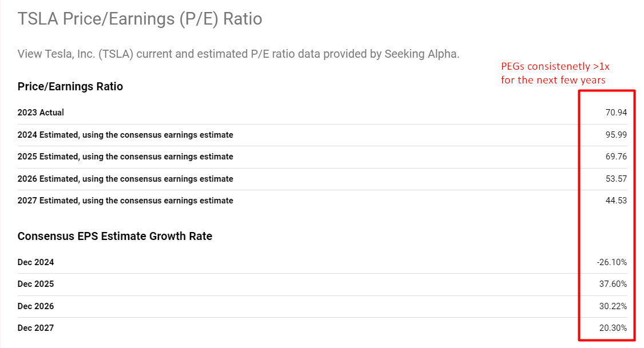Select the 20.30% growth rate value
The height and width of the screenshot is (348, 644).
tap(613, 328)
